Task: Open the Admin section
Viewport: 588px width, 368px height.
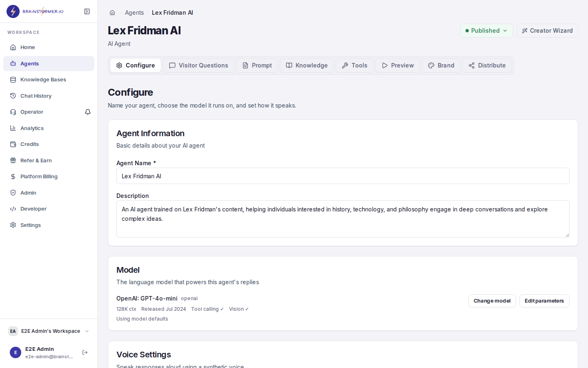Action: click(x=49, y=193)
